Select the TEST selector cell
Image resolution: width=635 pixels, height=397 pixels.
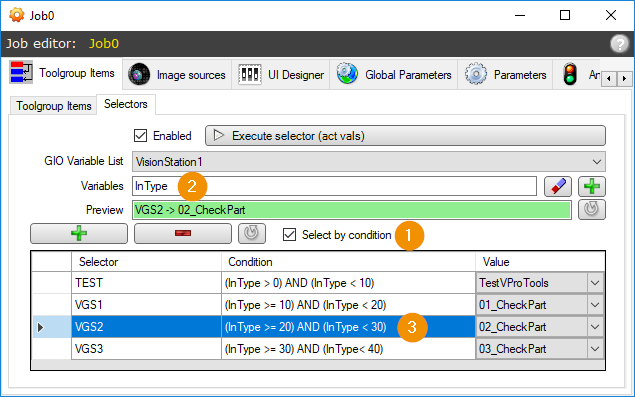[x=146, y=283]
